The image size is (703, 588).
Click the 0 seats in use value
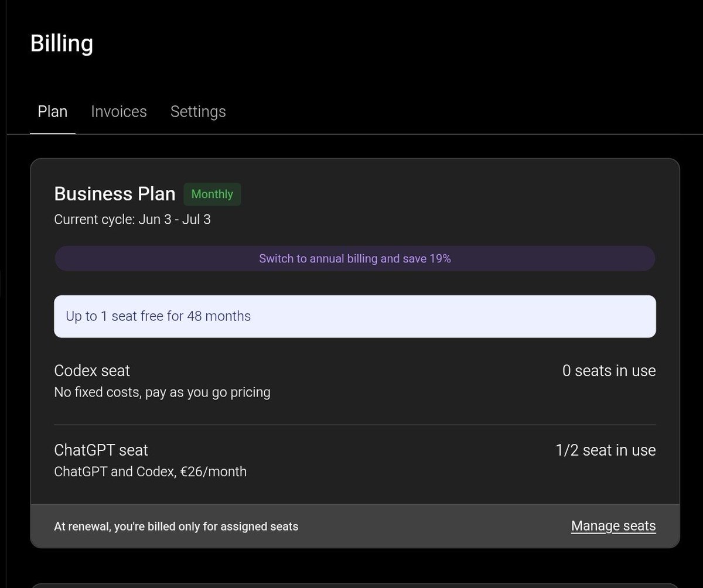(609, 371)
